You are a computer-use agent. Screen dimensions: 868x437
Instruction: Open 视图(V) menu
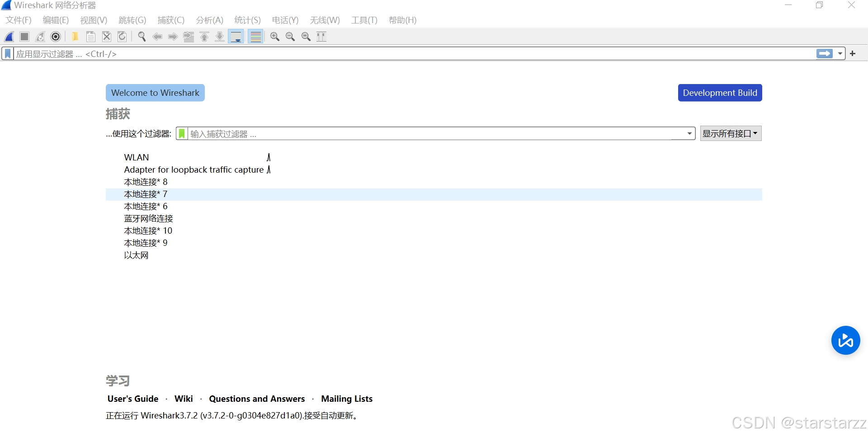click(x=94, y=20)
